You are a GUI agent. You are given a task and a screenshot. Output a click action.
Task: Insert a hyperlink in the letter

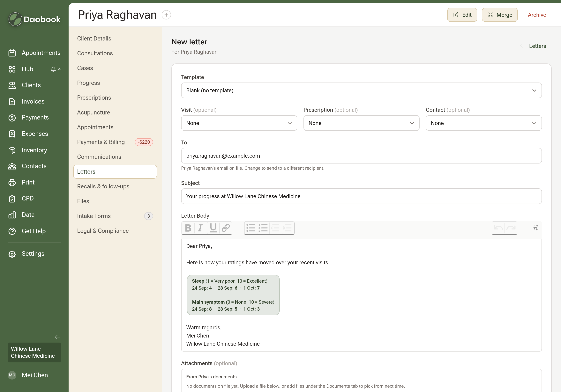click(226, 228)
